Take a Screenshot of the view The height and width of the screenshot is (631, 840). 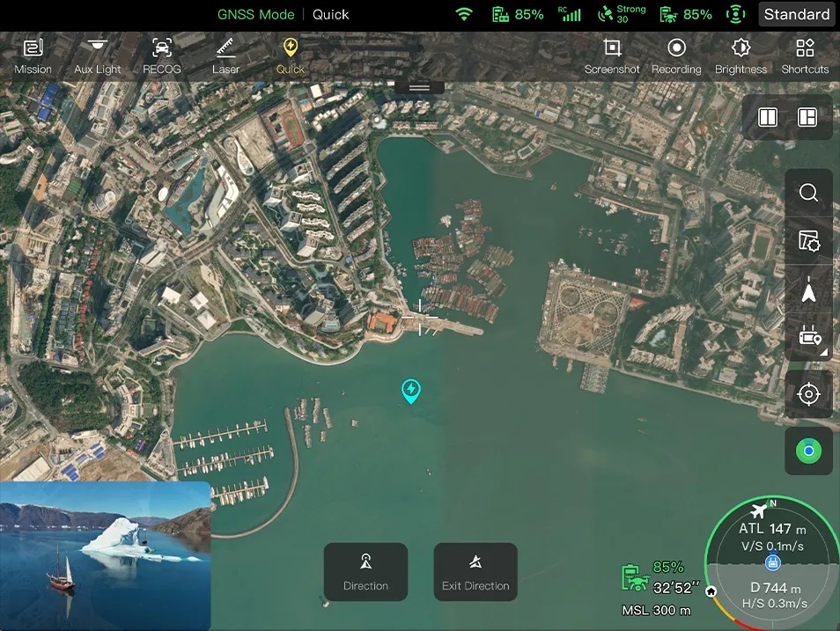[612, 56]
